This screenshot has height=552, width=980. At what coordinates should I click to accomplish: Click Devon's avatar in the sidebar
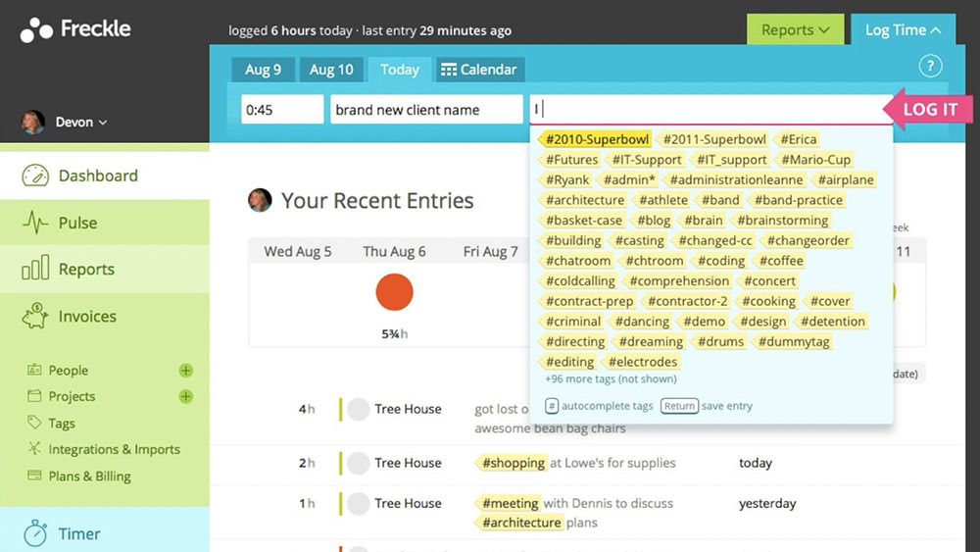pos(33,122)
